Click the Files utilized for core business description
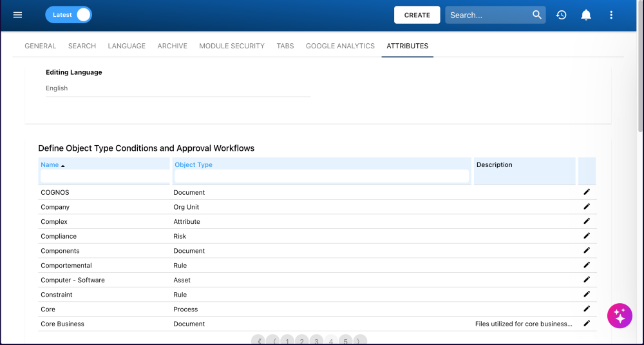The image size is (644, 345). coord(524,324)
